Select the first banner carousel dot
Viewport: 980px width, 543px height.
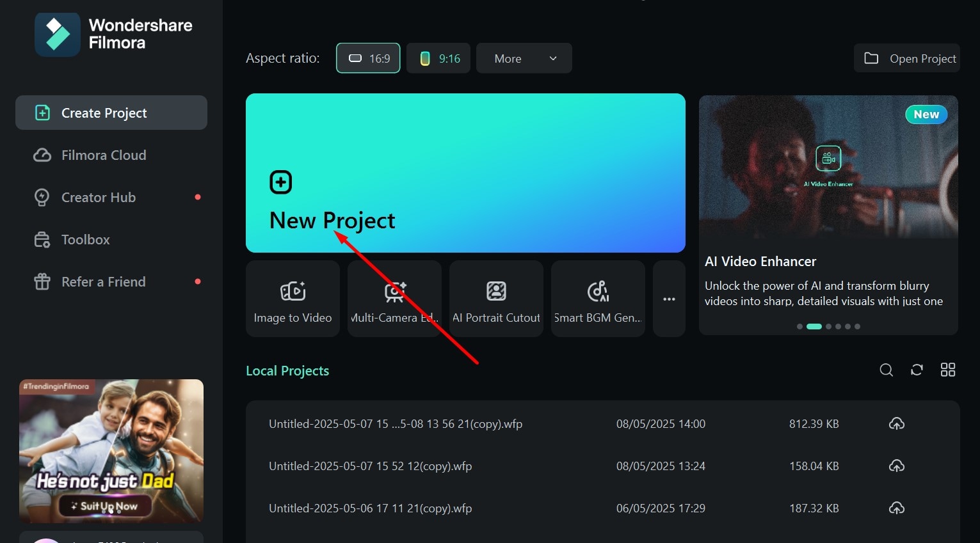799,326
